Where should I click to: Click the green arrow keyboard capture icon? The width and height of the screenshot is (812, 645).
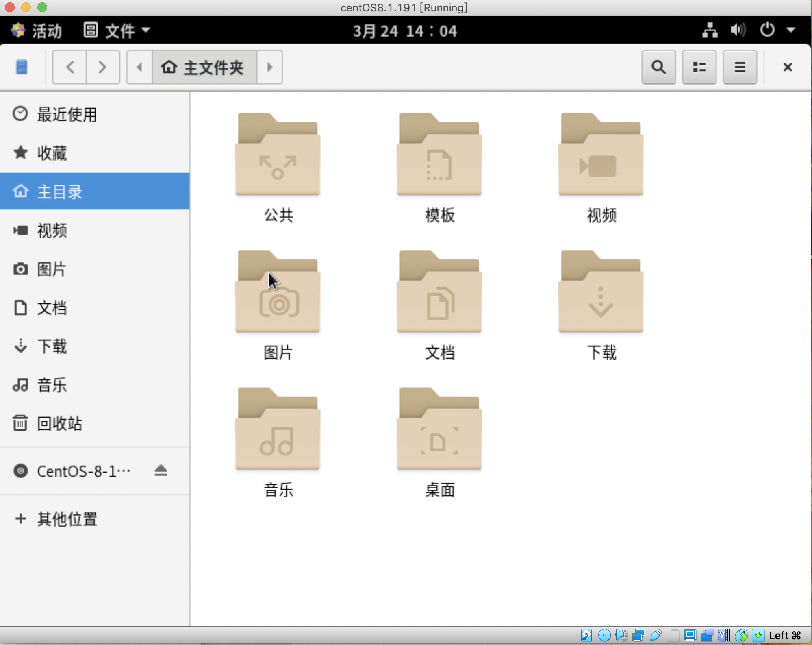pos(758,635)
